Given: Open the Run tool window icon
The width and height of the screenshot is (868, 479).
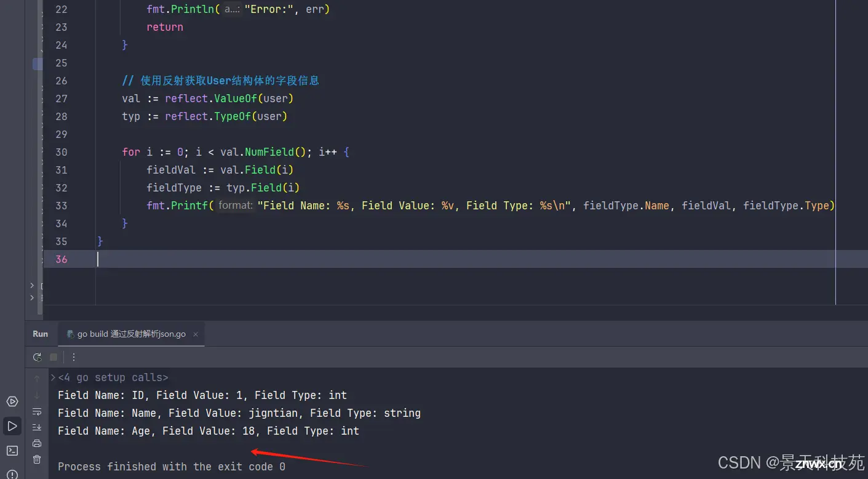Looking at the screenshot, I should (12, 426).
